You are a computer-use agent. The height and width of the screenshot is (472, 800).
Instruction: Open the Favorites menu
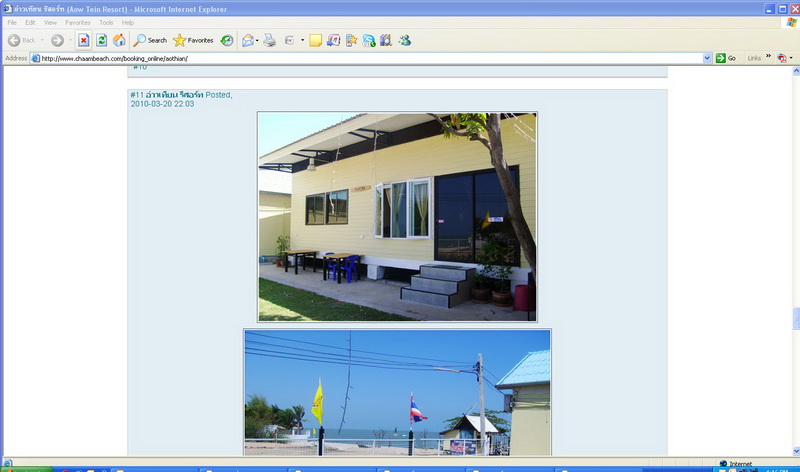tap(78, 22)
